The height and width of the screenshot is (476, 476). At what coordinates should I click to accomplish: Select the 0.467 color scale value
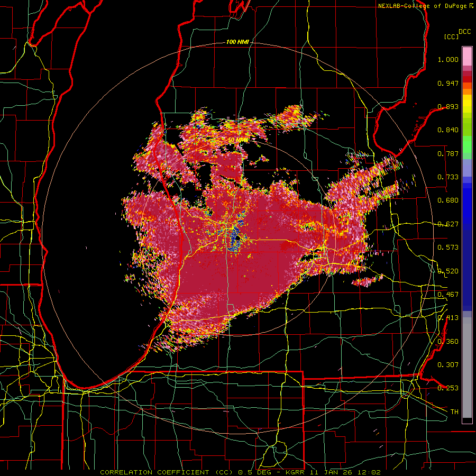(448, 295)
